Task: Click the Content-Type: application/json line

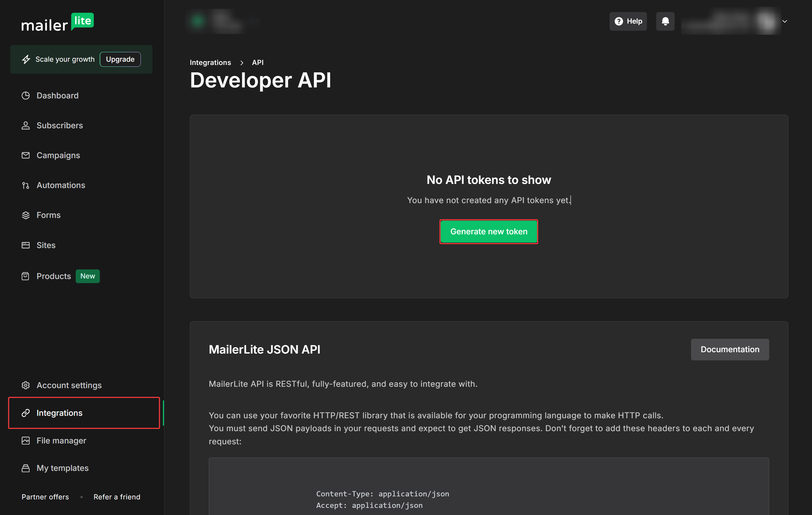Action: pos(382,494)
